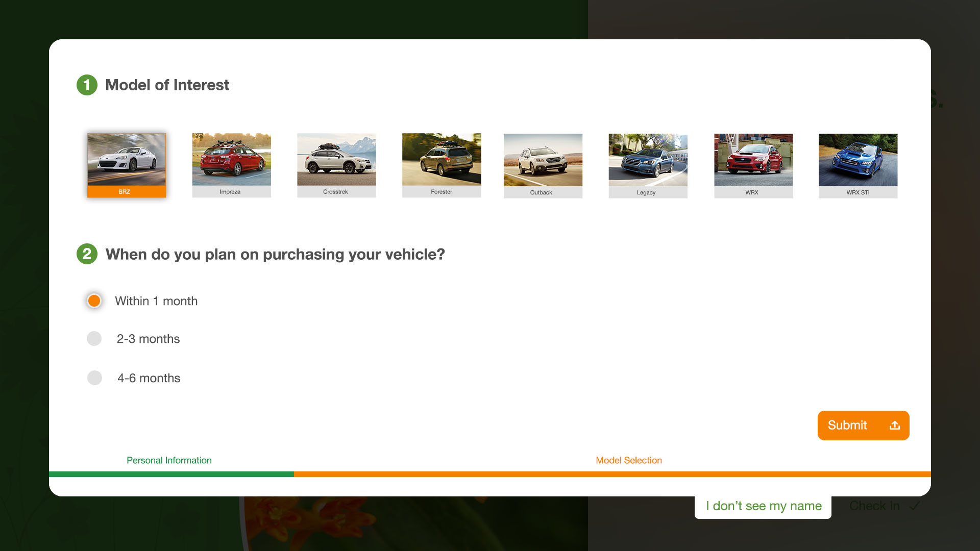Select the Within 1 month radio button
Image resolution: width=980 pixels, height=551 pixels.
(94, 301)
